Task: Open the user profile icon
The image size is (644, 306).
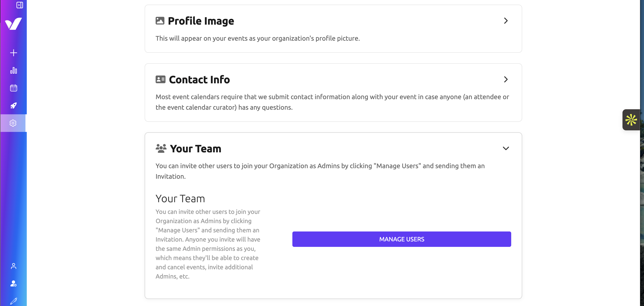Action: [x=14, y=266]
